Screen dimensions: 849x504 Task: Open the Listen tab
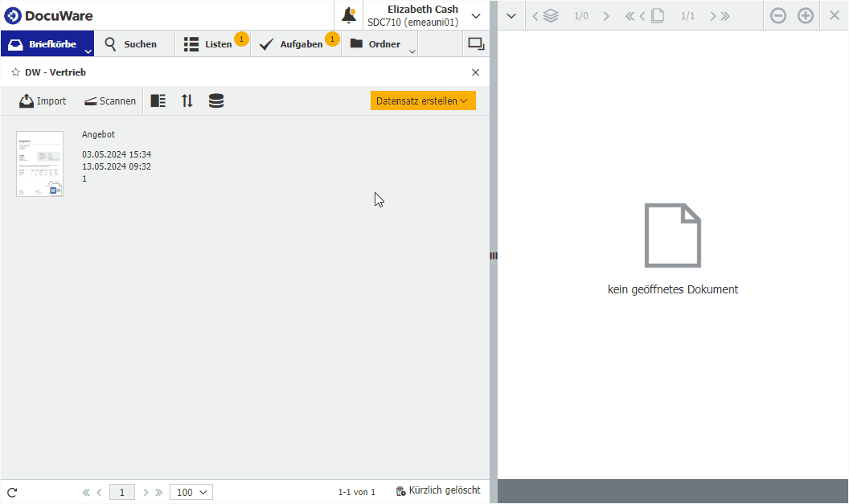click(x=209, y=44)
